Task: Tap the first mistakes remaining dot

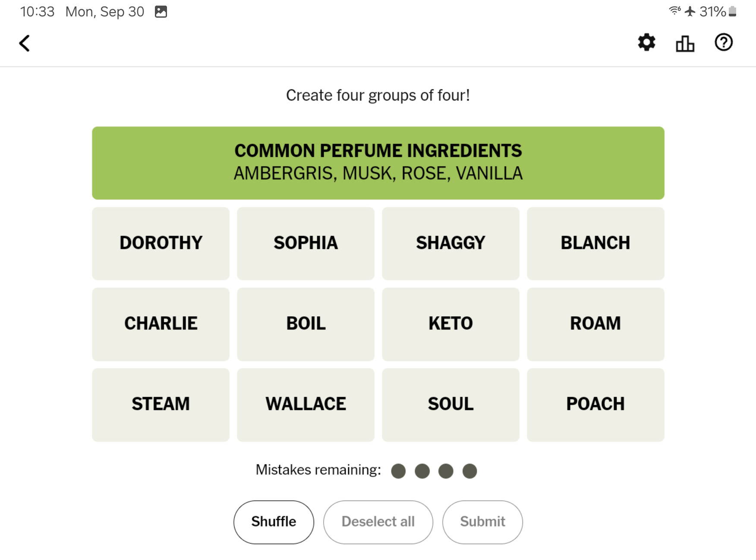Action: 398,471
